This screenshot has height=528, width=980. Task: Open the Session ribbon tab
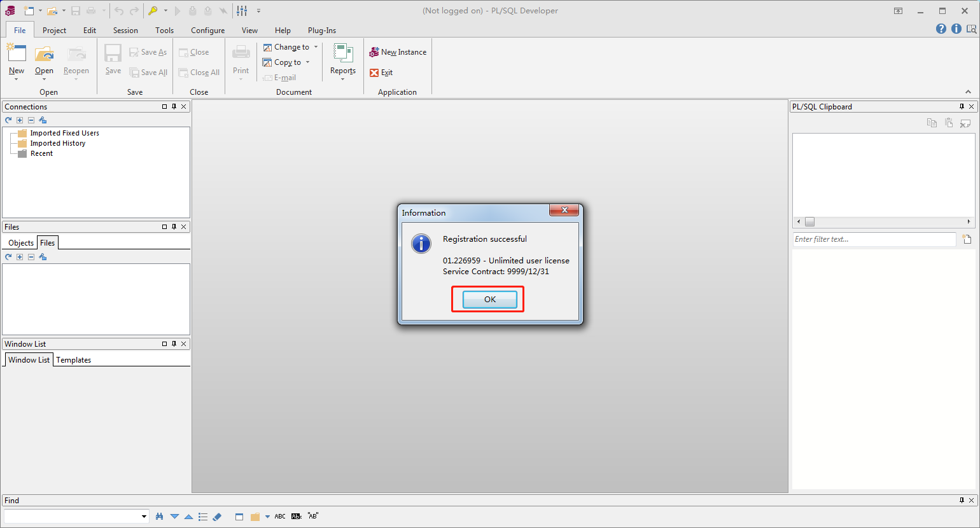click(x=125, y=30)
